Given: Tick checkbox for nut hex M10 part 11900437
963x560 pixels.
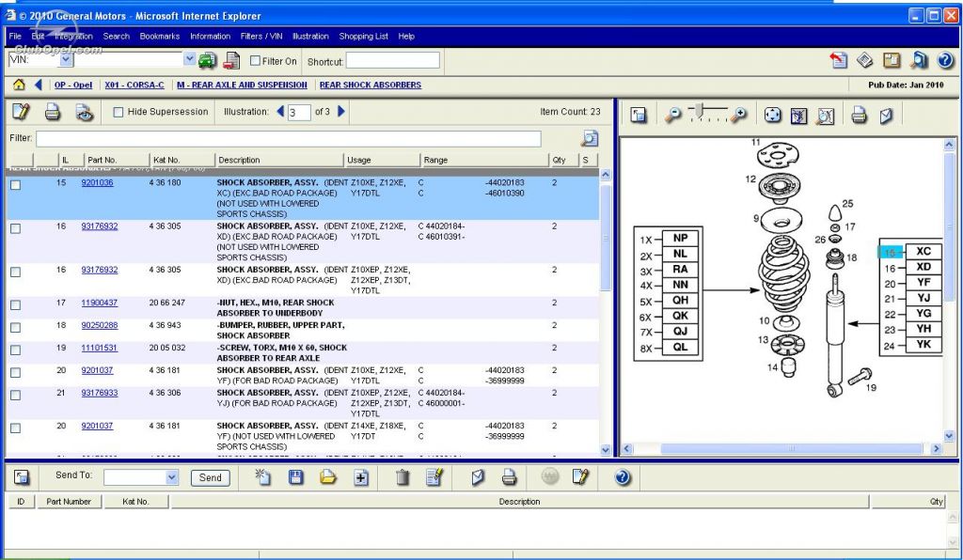Looking at the screenshot, I should coord(16,304).
